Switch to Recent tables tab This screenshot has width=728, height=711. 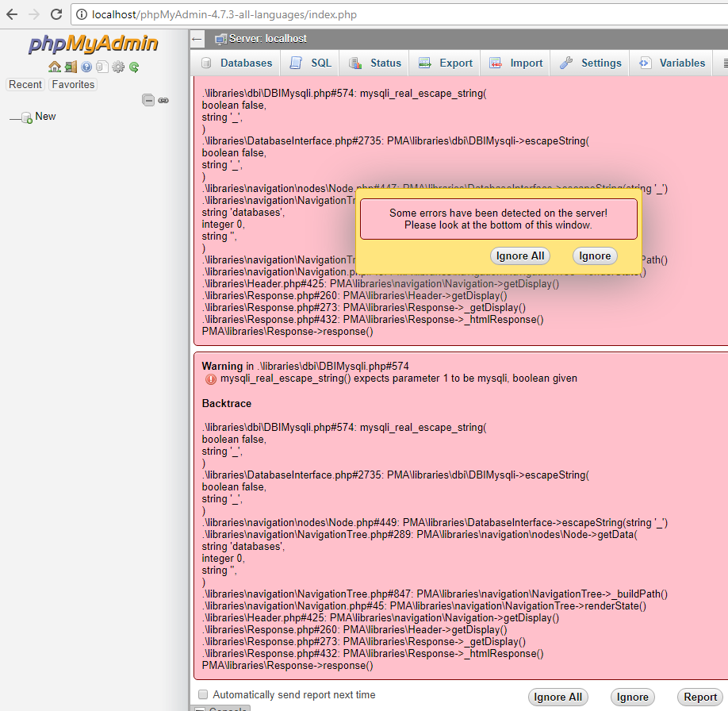pos(25,85)
